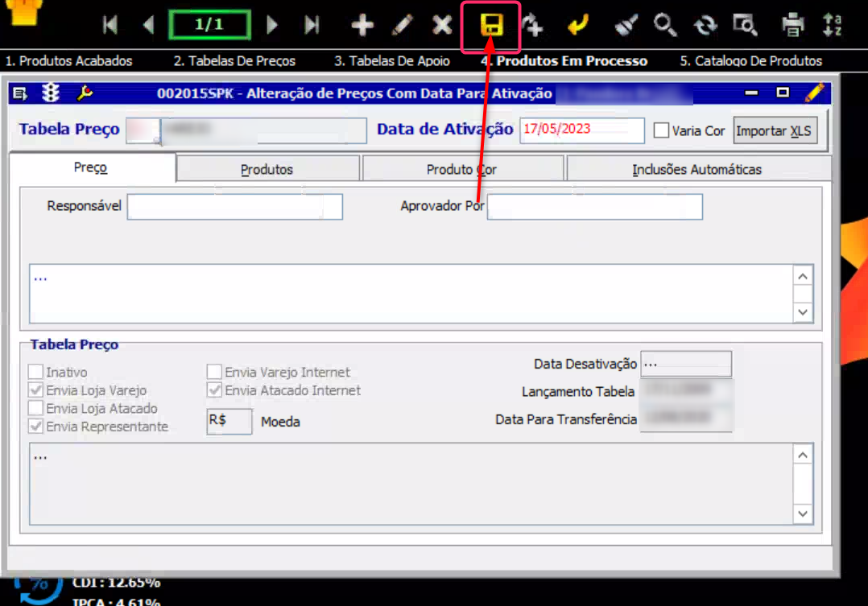Toggle Envia Atacado Internet checkbox
The image size is (868, 606).
point(214,390)
